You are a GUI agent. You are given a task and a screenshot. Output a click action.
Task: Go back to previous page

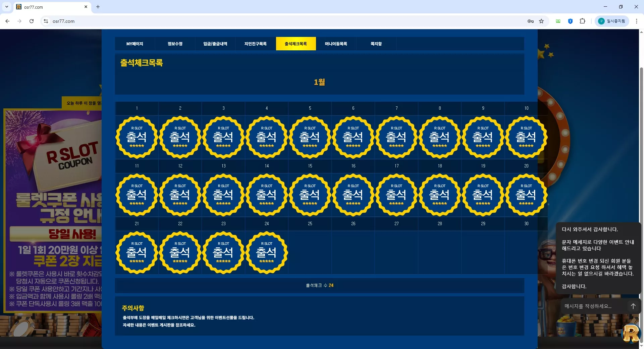coord(7,21)
